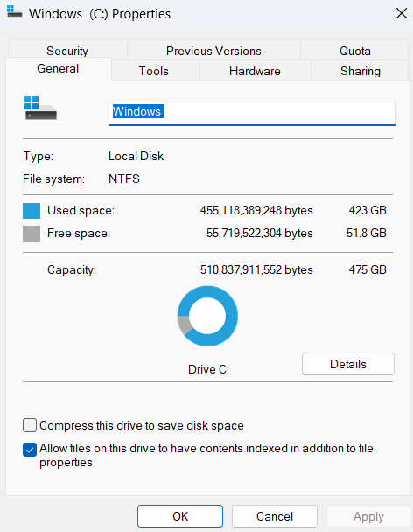The width and height of the screenshot is (413, 532).
Task: Select the Quota tab
Action: tap(354, 50)
